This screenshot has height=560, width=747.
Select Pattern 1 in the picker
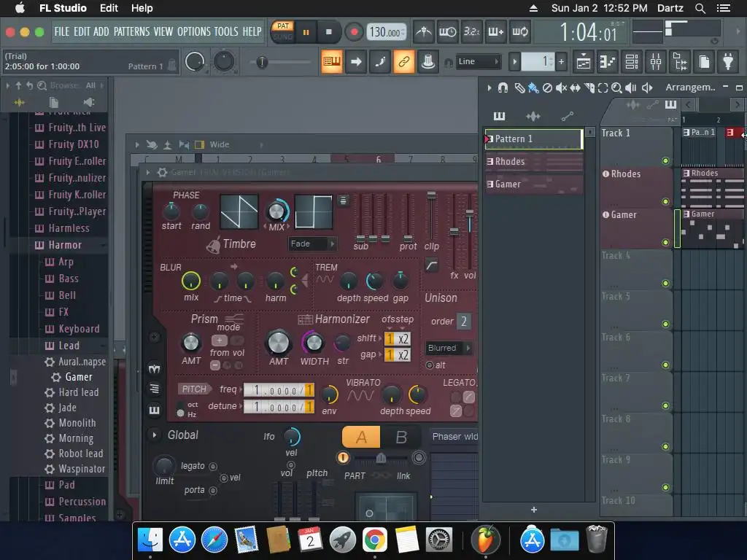[x=533, y=139]
